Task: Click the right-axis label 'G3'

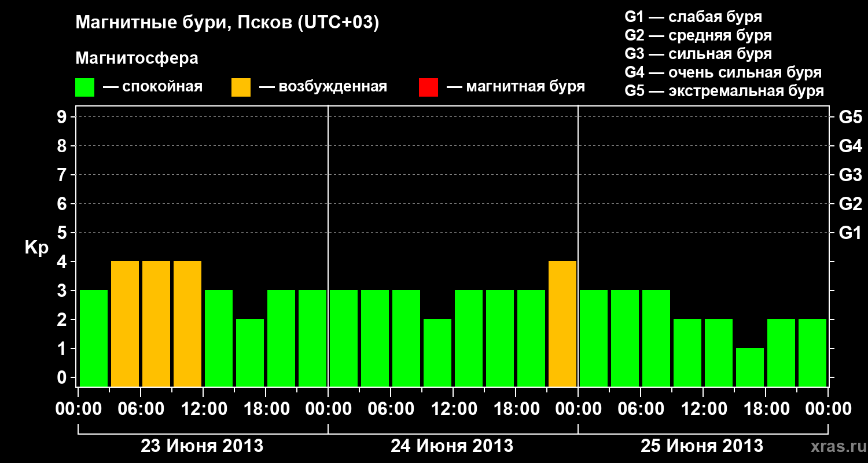Action: pyautogui.click(x=851, y=175)
